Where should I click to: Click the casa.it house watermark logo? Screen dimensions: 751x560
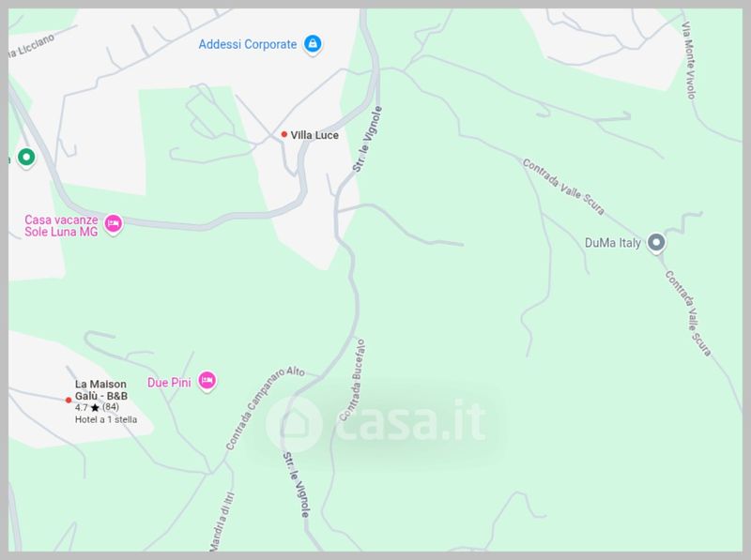pyautogui.click(x=294, y=423)
